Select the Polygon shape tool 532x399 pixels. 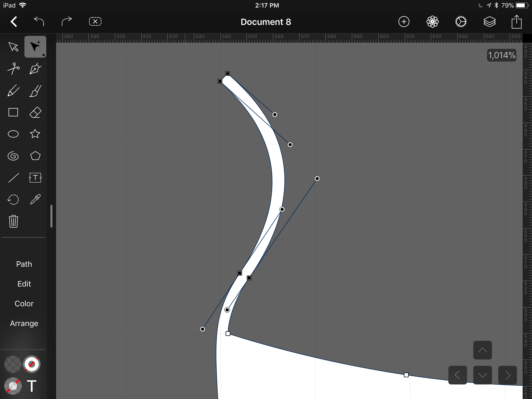click(35, 156)
